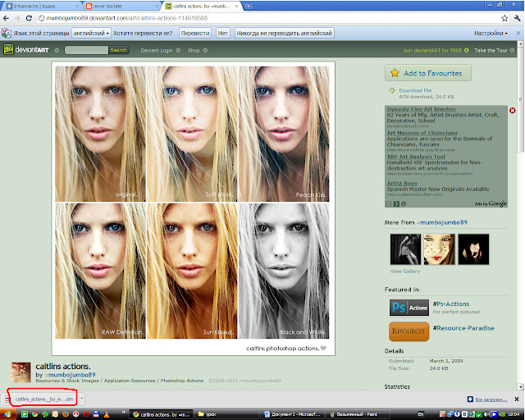Open the page language dropdown 'английский'
525x420 pixels.
click(x=91, y=33)
